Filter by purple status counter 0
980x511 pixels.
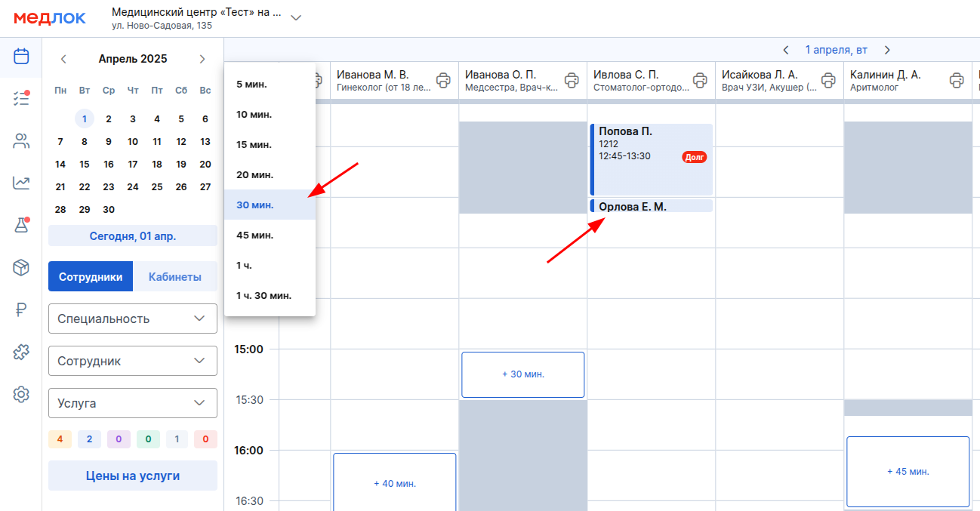tap(119, 439)
